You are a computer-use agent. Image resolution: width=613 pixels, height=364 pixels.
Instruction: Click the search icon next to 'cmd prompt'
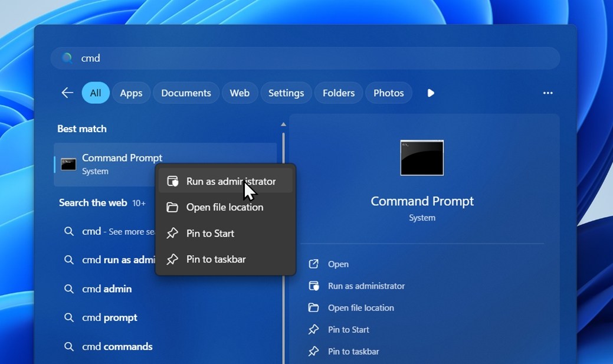[69, 317]
